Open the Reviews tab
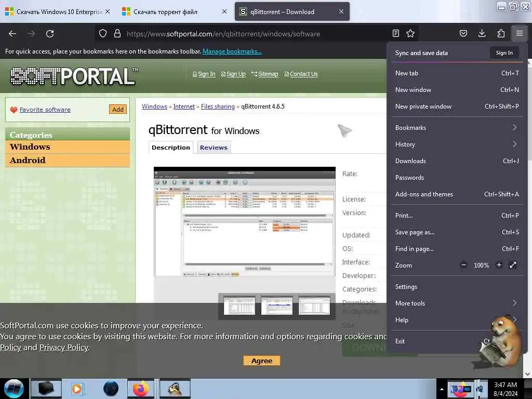 214,148
